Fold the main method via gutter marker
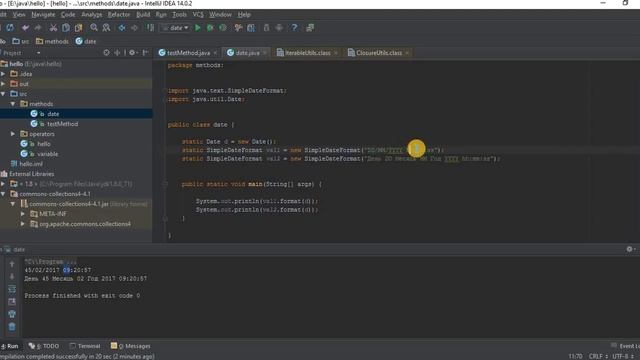The image size is (640, 360). (x=165, y=184)
